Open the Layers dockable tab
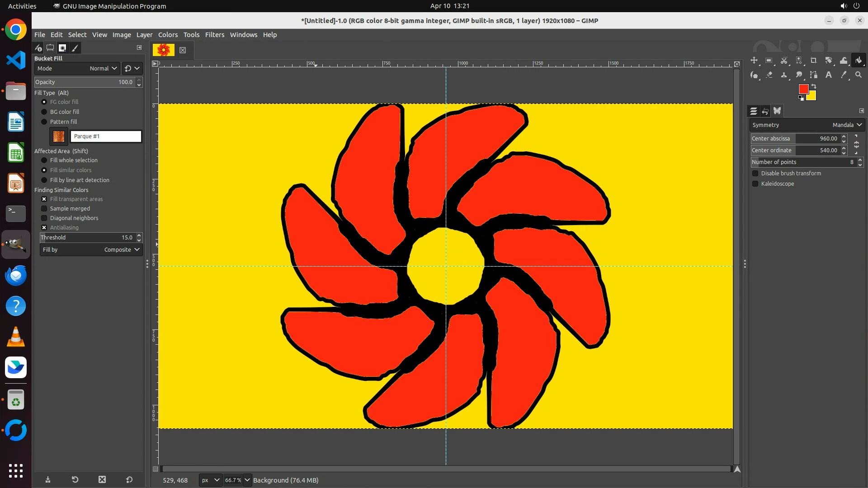Screen dimensions: 868x488 pos(754,111)
